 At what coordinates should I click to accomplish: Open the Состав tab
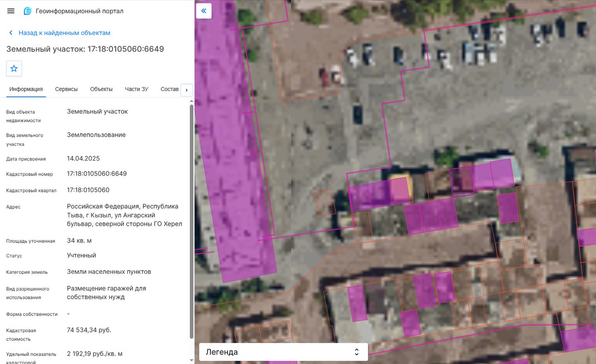click(169, 89)
